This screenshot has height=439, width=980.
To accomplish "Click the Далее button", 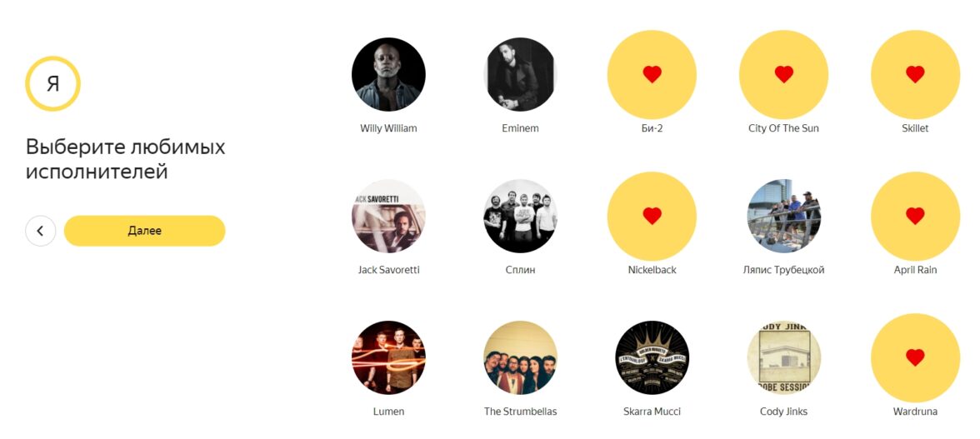I will tap(144, 231).
